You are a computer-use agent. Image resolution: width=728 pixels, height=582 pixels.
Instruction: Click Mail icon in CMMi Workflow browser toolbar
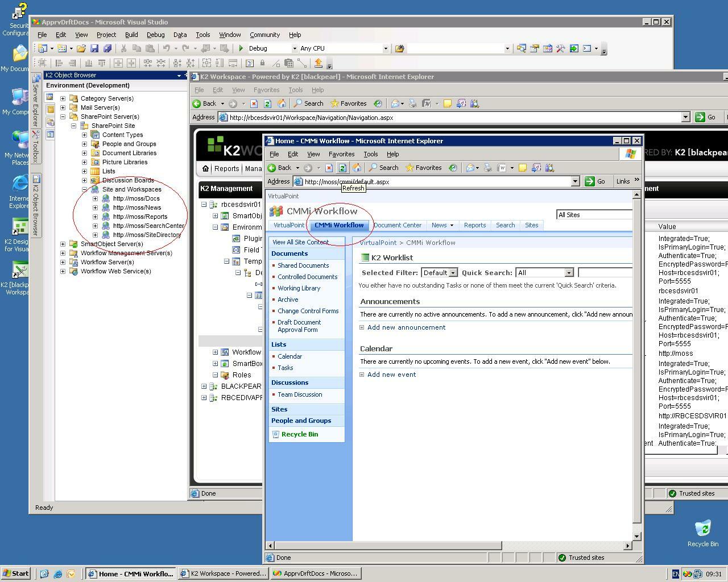click(x=470, y=168)
